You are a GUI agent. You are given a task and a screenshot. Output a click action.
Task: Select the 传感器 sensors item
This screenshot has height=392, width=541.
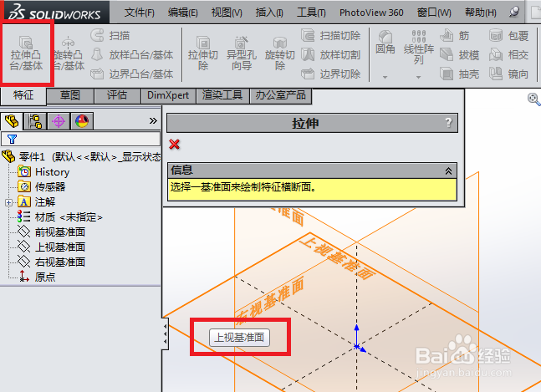pyautogui.click(x=42, y=187)
